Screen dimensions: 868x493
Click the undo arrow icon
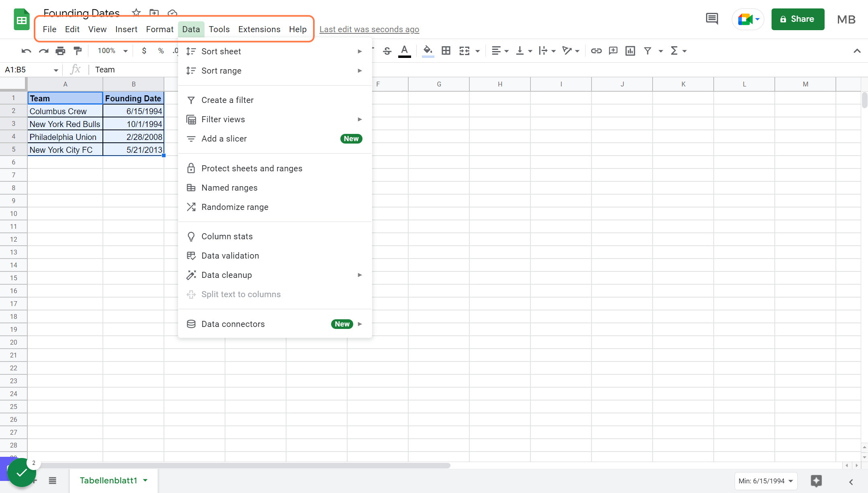click(27, 51)
